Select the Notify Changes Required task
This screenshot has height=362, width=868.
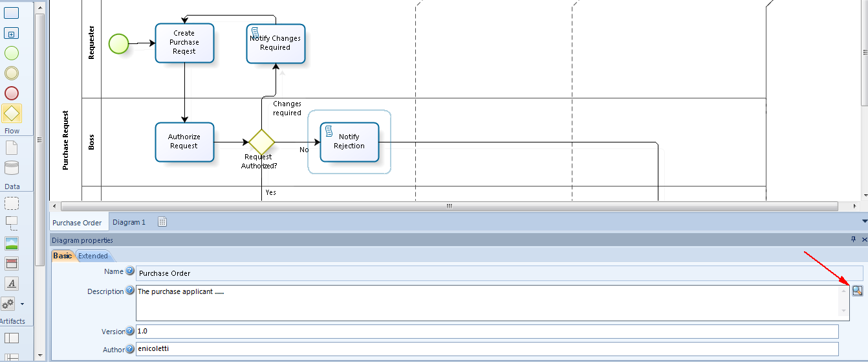pyautogui.click(x=276, y=43)
